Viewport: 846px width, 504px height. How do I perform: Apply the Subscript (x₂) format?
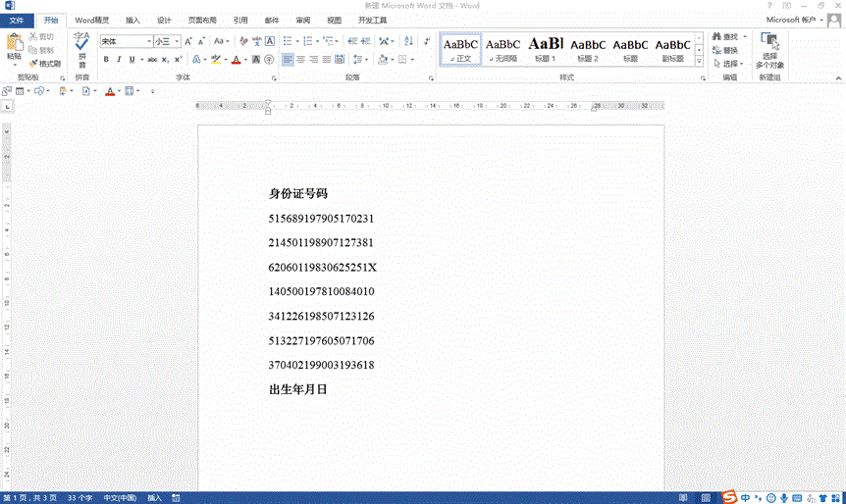point(166,60)
